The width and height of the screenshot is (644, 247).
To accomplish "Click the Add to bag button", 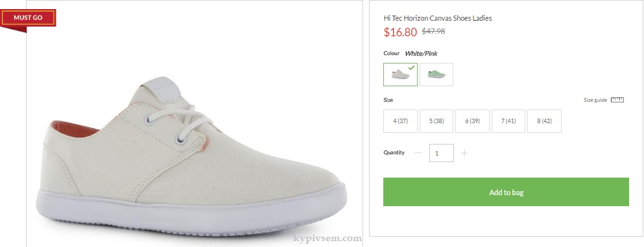I will (x=506, y=192).
